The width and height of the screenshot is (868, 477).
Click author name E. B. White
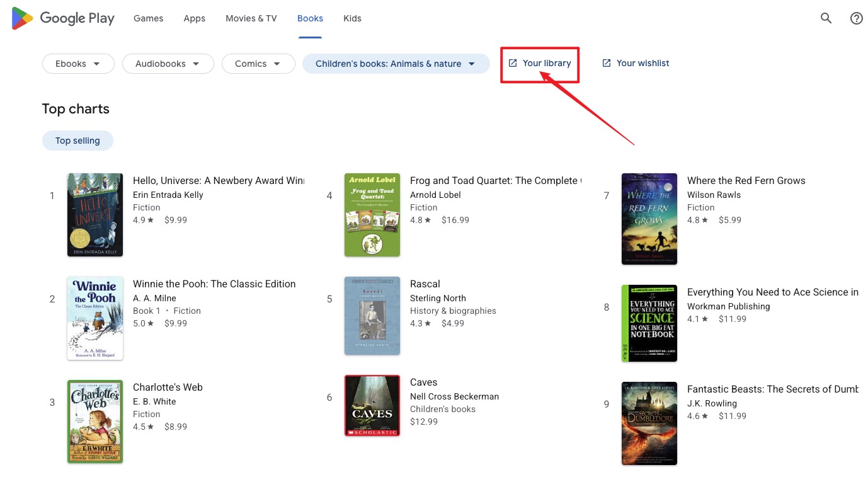[x=154, y=401]
